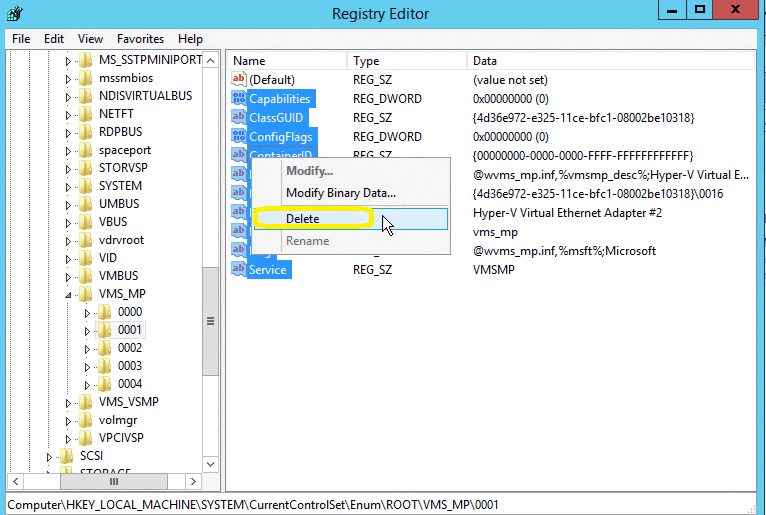Click the icon next to ClassGUID value

[x=238, y=117]
